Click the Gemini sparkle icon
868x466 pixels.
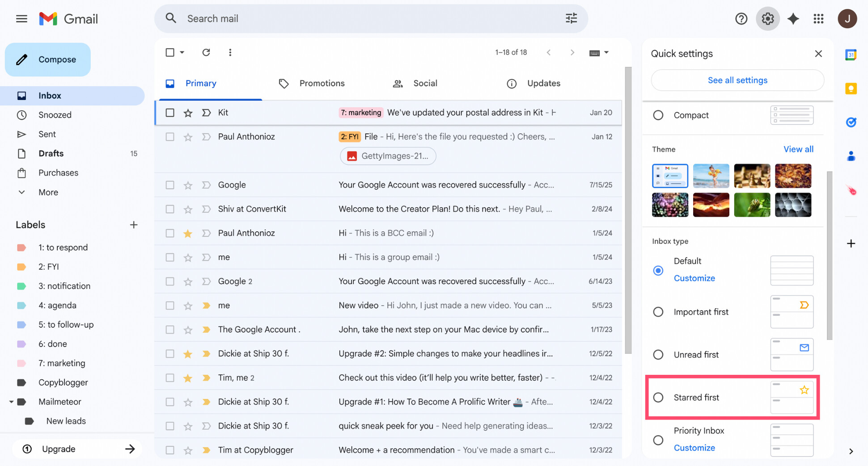(x=793, y=18)
